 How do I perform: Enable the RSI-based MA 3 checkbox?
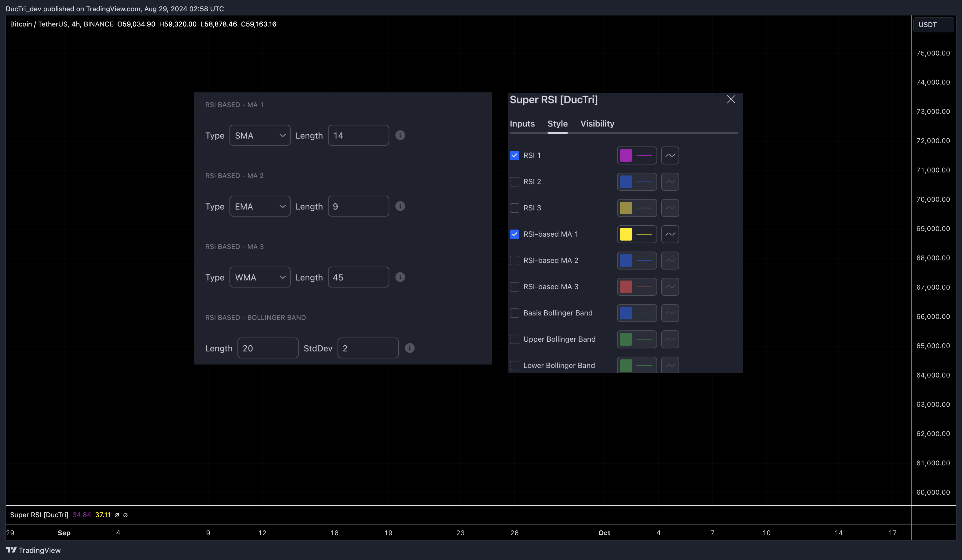514,287
